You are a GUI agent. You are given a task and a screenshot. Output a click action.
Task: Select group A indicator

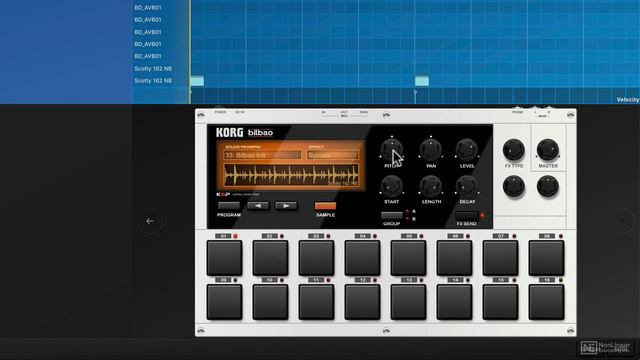[x=407, y=211]
